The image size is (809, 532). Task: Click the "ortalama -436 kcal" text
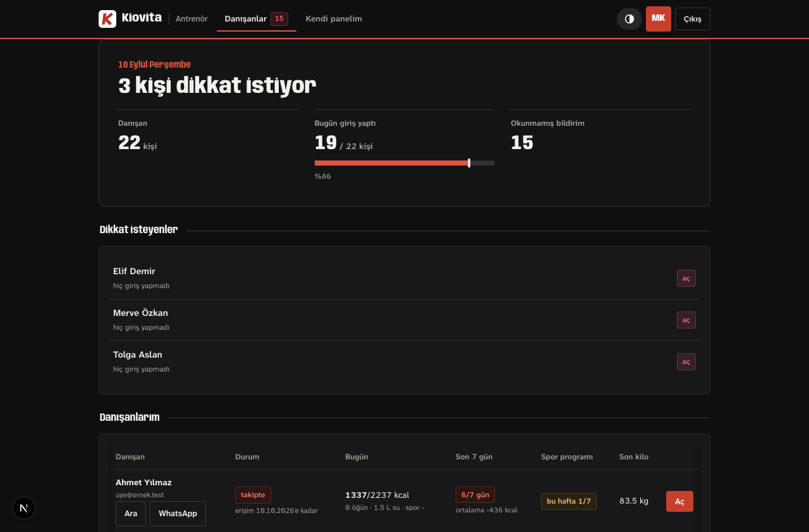(487, 510)
